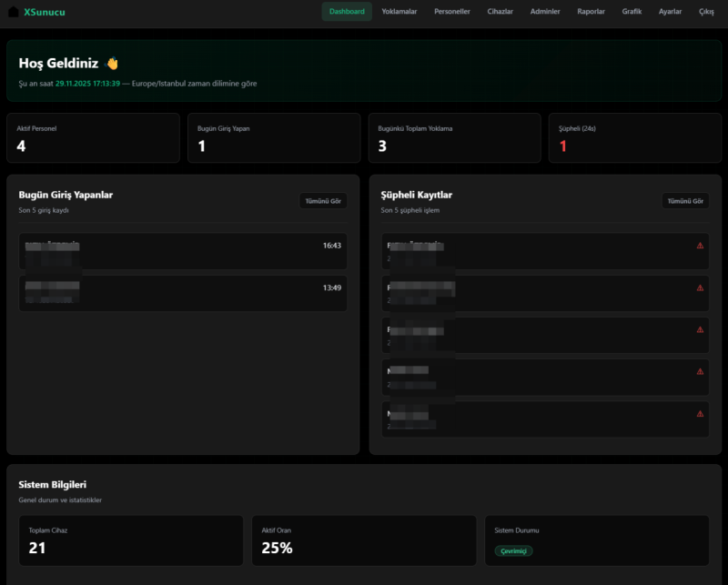Log out using Çıkış
Viewport: 728px width, 585px height.
coord(706,12)
